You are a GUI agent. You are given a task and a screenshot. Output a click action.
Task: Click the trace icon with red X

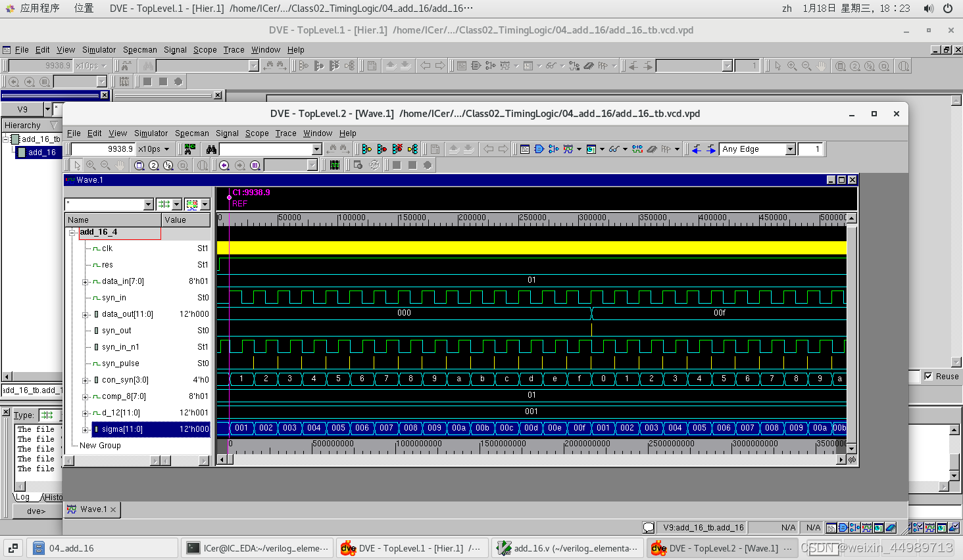pos(397,149)
